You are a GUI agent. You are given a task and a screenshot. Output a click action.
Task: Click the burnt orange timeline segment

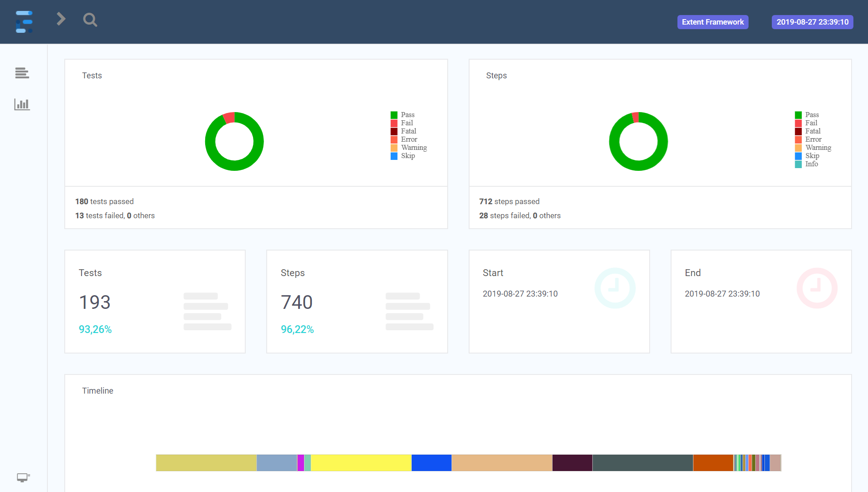[713, 463]
